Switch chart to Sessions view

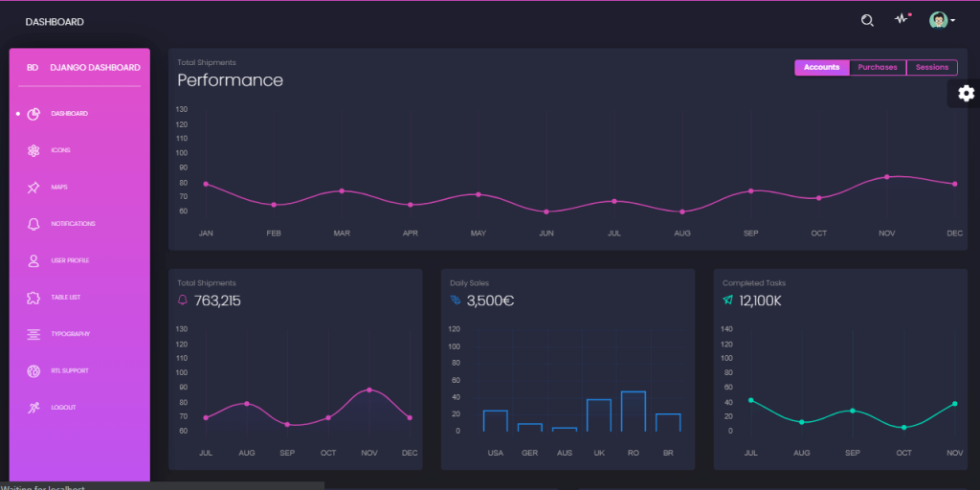click(x=932, y=68)
